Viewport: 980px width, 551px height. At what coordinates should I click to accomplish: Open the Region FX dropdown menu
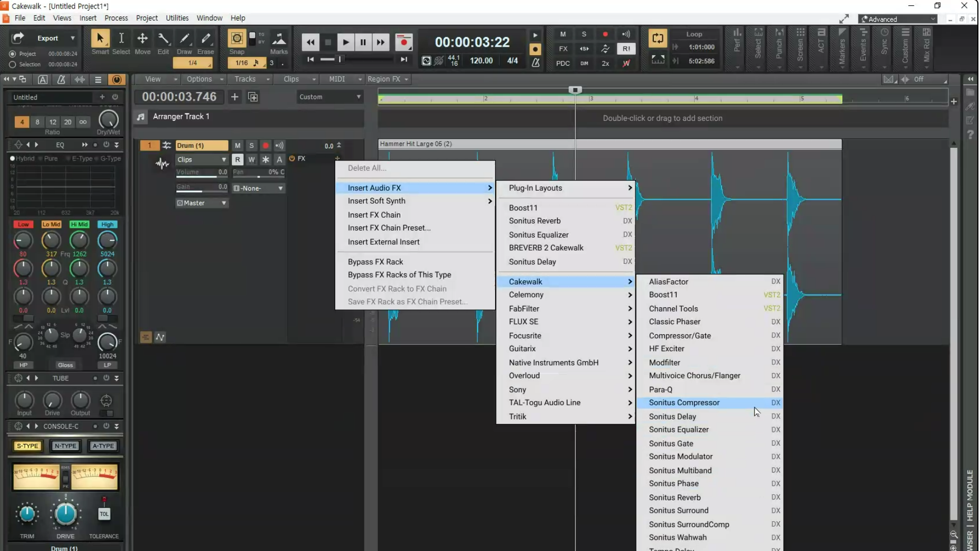click(x=388, y=79)
